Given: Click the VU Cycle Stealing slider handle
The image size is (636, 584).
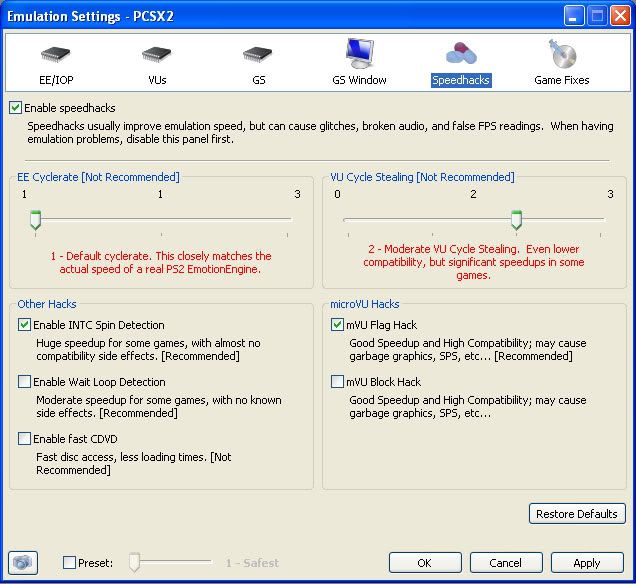Looking at the screenshot, I should click(x=516, y=221).
